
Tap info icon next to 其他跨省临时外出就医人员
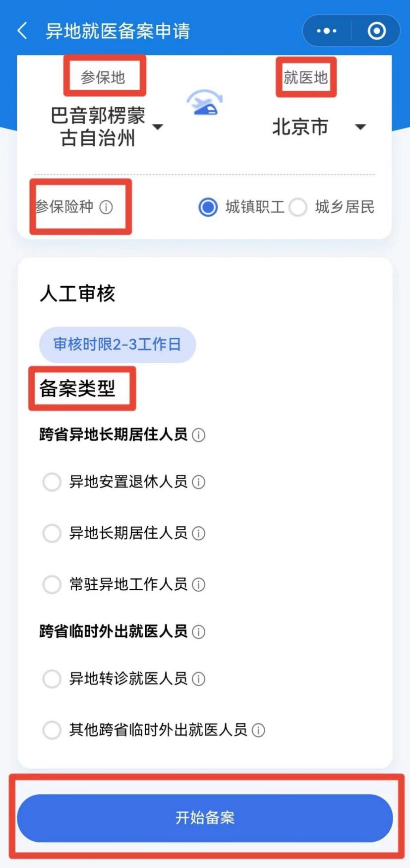pos(258,730)
